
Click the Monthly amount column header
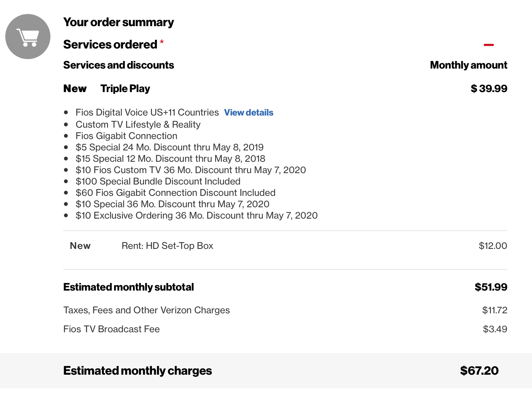click(469, 65)
